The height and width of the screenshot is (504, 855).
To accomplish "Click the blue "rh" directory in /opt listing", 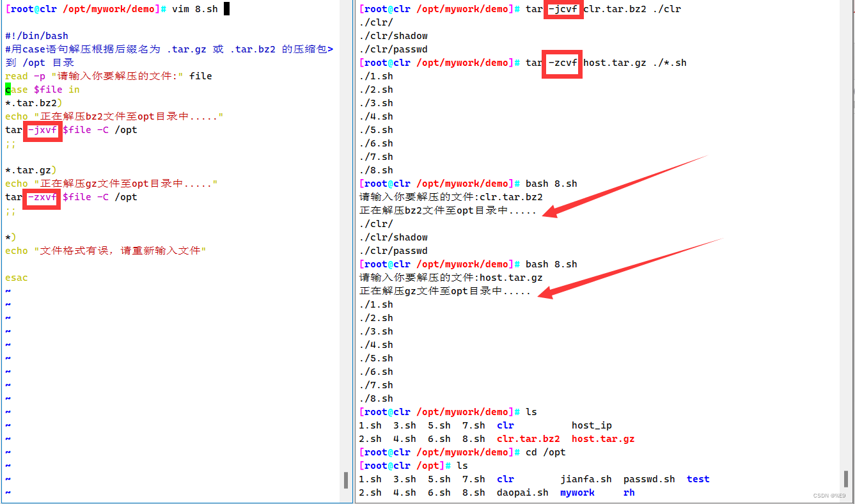I will 629,492.
